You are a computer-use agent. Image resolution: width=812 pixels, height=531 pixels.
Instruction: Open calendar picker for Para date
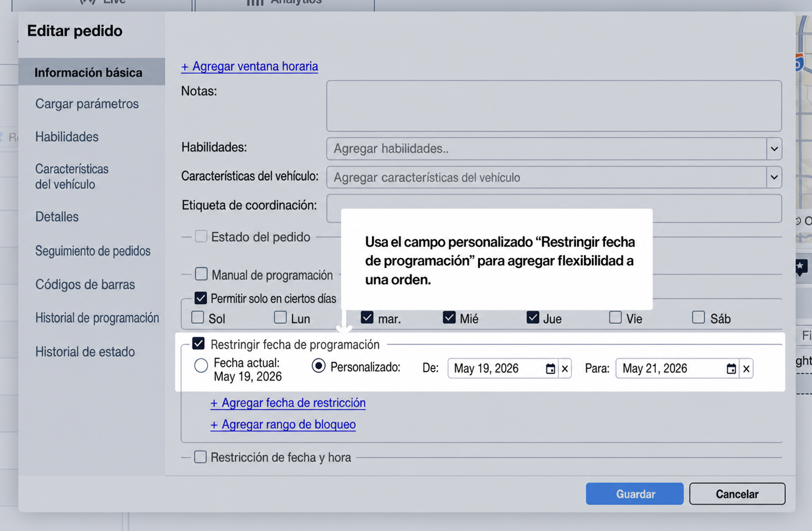pos(731,369)
